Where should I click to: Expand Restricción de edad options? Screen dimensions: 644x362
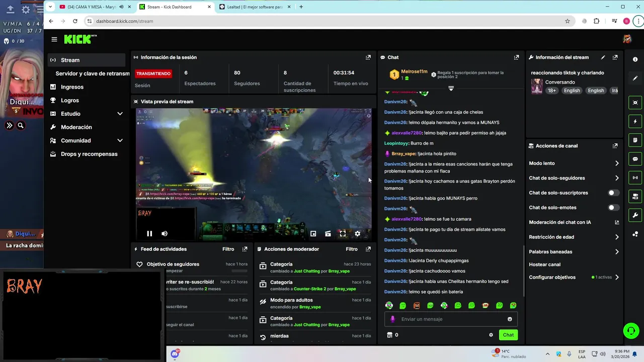coord(617,237)
